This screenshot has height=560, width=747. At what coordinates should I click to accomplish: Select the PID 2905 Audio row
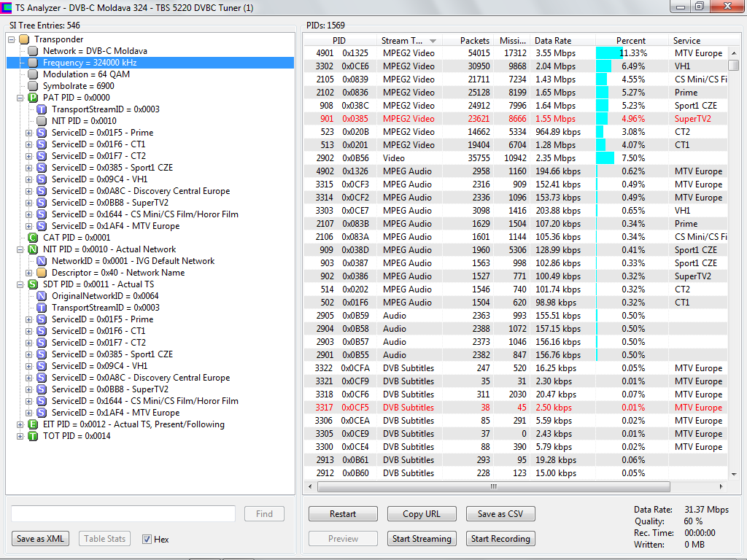pyautogui.click(x=516, y=315)
